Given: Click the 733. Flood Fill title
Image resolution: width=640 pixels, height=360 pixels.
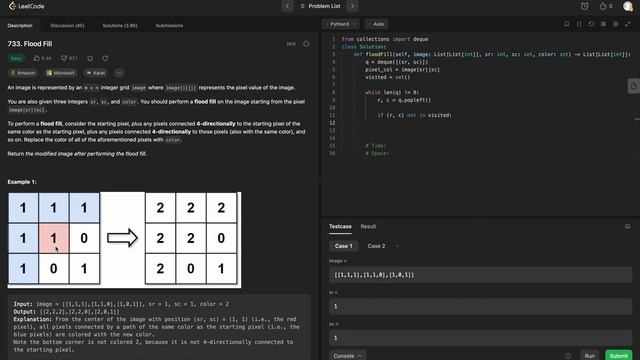Looking at the screenshot, I should 30,44.
